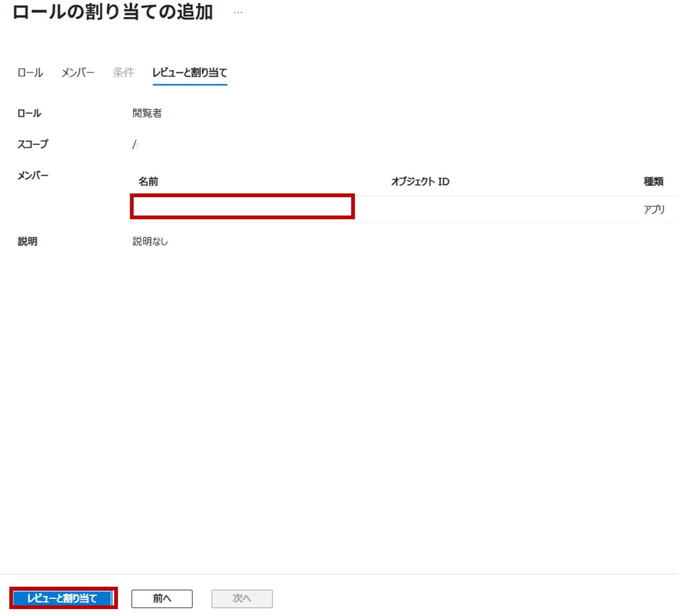The image size is (684, 616).
Task: Click the 種類 column header
Action: [x=653, y=182]
